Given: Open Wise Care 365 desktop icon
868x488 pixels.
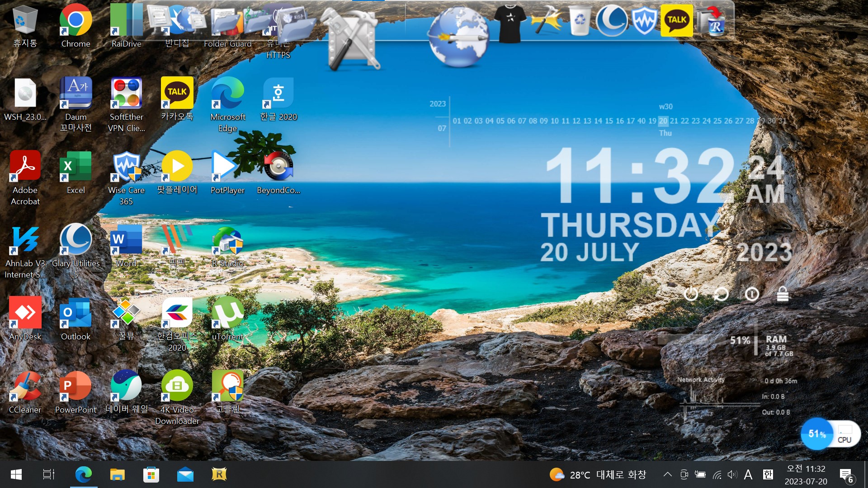Looking at the screenshot, I should [x=126, y=166].
